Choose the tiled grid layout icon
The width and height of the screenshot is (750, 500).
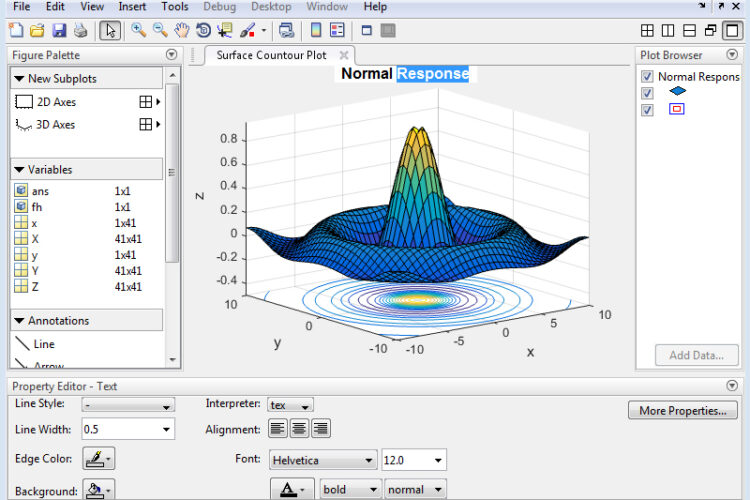click(647, 31)
